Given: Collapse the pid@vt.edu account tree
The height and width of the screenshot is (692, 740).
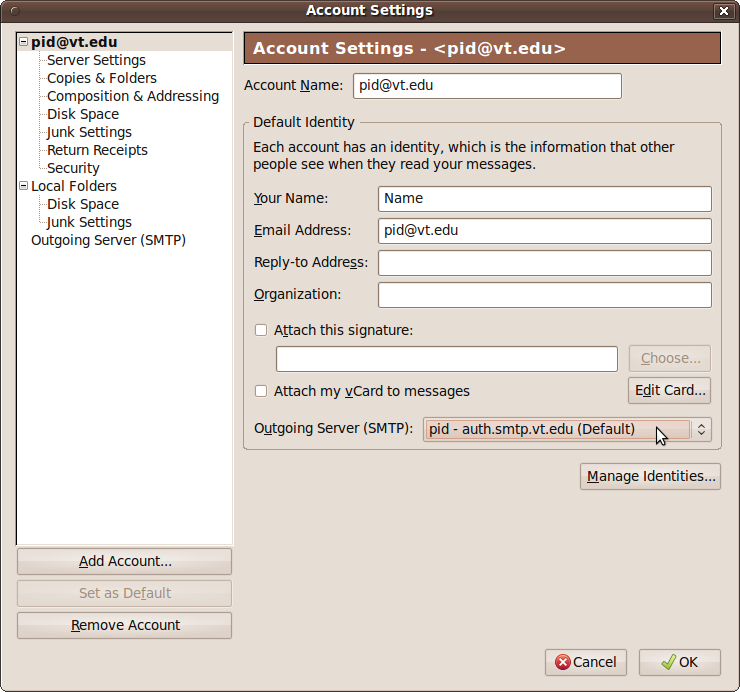Looking at the screenshot, I should click(x=23, y=43).
